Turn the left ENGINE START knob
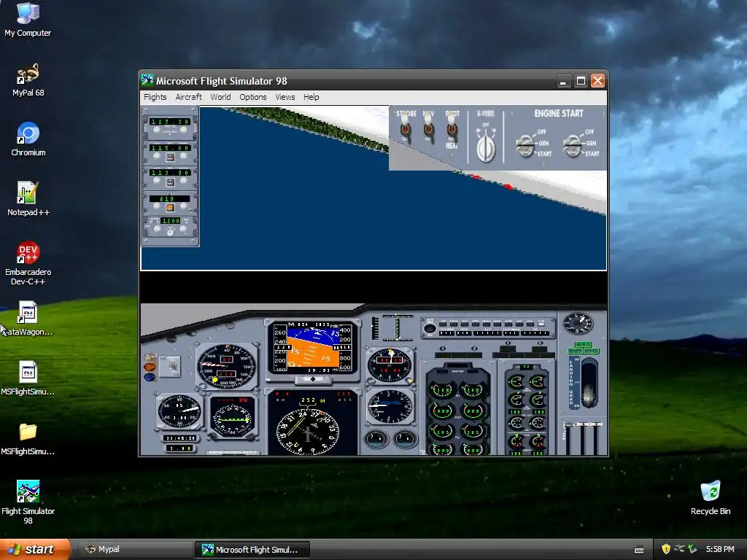The image size is (747, 560). [x=525, y=145]
